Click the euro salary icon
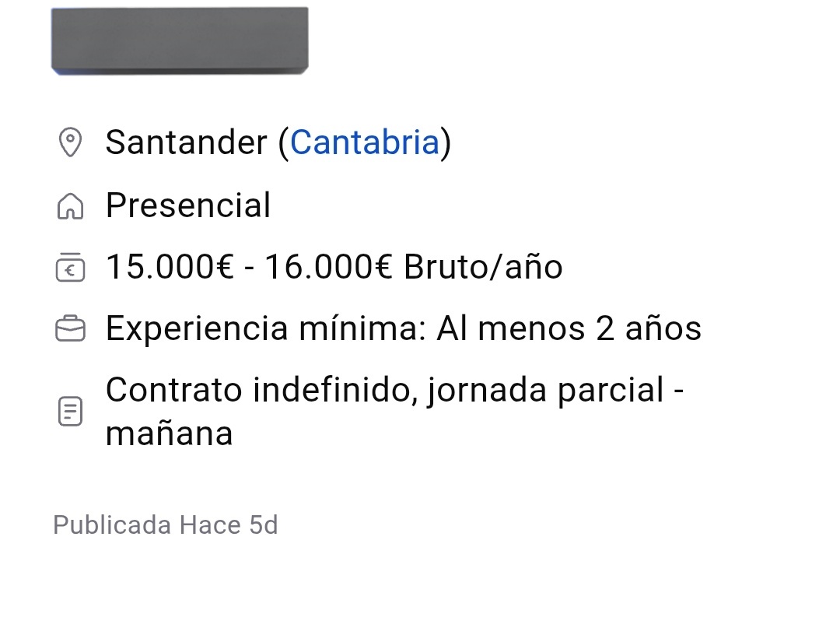The height and width of the screenshot is (621, 840). point(70,268)
